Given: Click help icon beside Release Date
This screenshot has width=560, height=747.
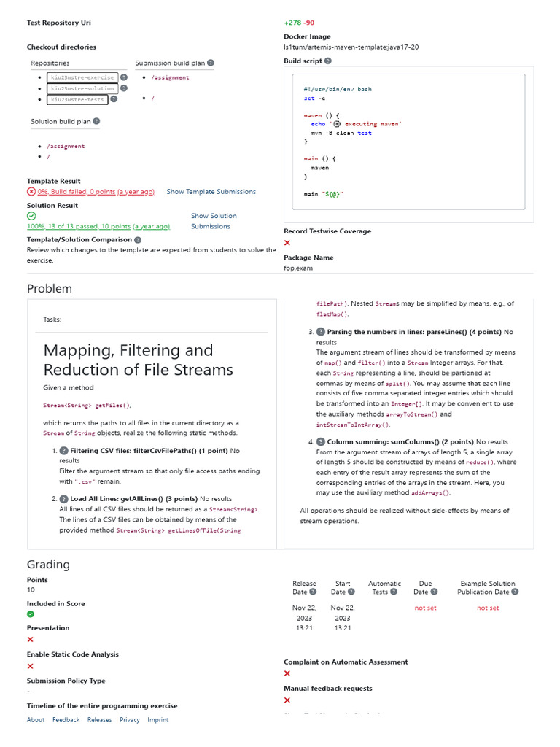Looking at the screenshot, I should pos(313,592).
